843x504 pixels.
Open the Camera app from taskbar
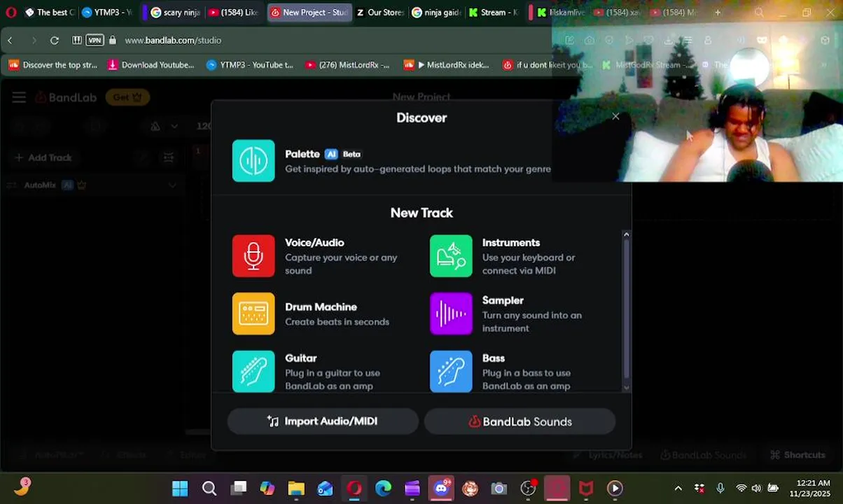[499, 489]
